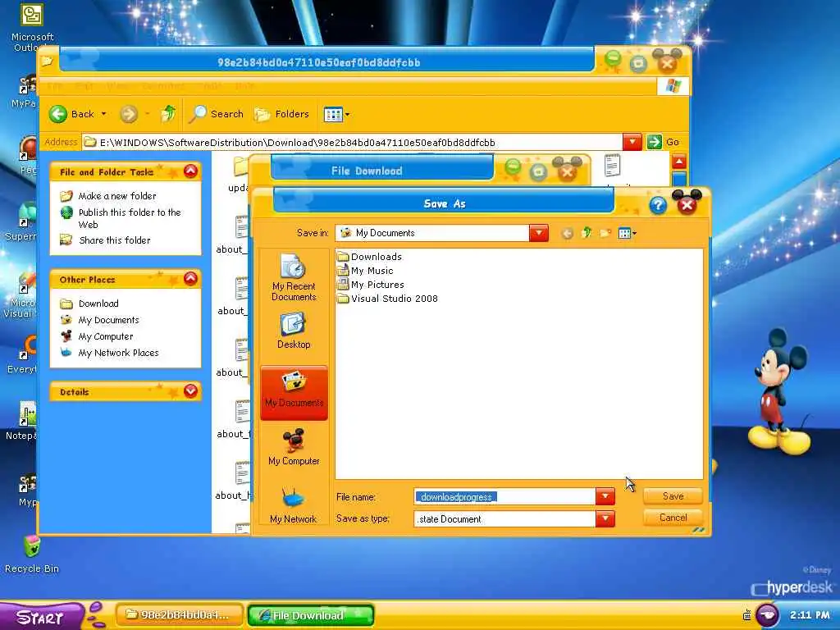Open View menu icon in Save As
Viewport: 840px width, 630px height.
pos(627,233)
